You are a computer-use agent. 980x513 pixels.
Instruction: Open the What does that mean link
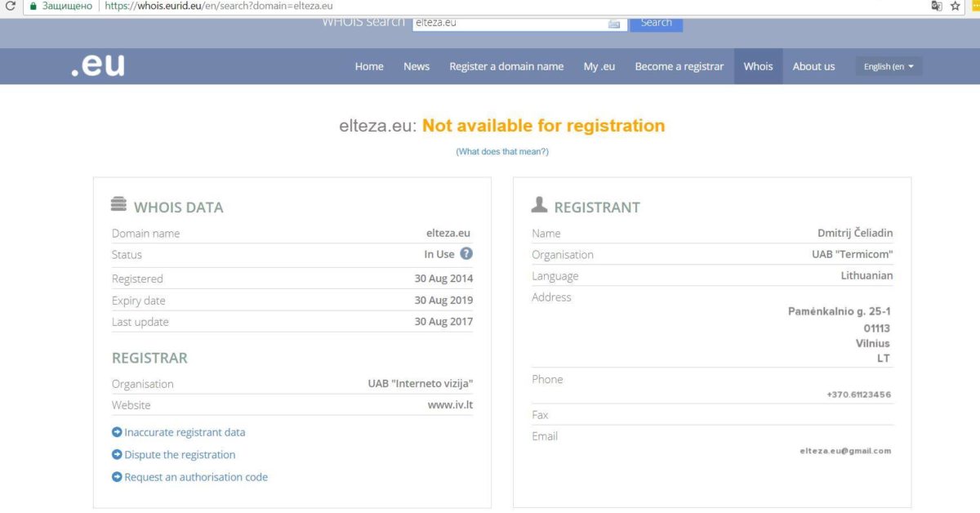(x=502, y=152)
